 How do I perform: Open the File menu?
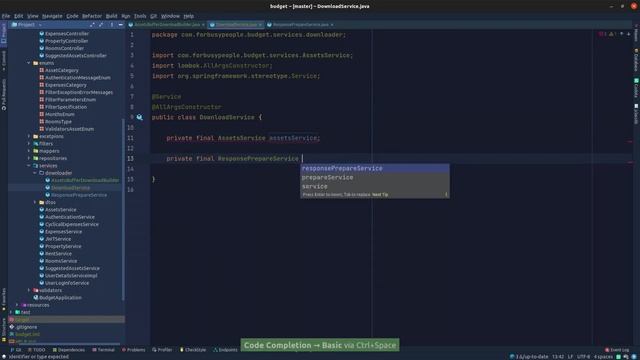click(6, 16)
